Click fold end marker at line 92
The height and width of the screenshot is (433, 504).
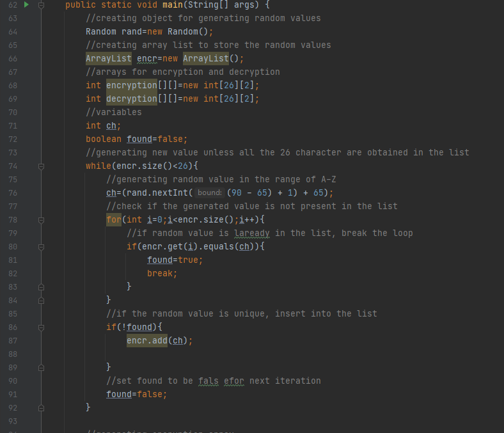tap(41, 408)
